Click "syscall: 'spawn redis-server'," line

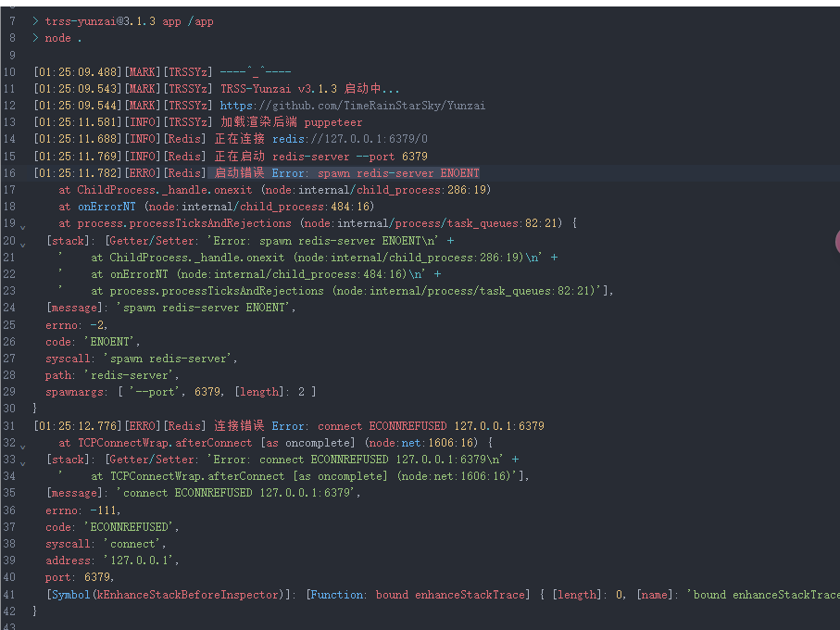142,359
